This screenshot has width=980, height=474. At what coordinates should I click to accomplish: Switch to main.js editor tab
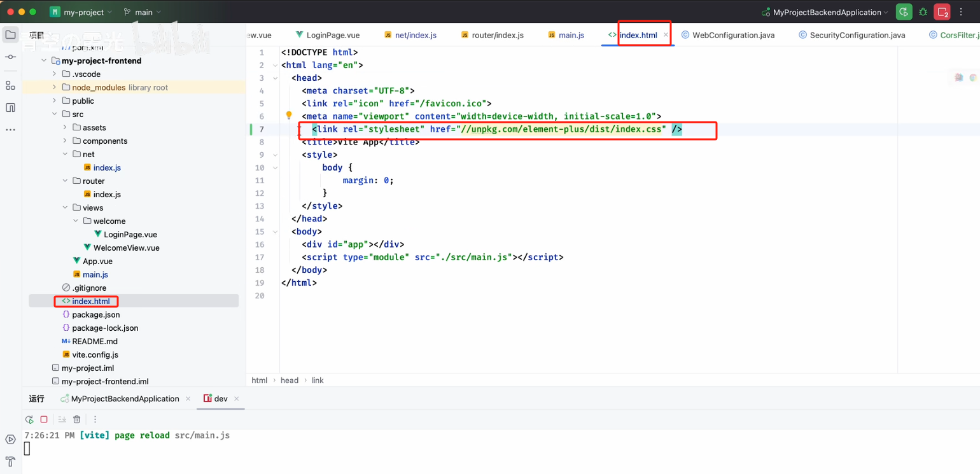pyautogui.click(x=566, y=35)
